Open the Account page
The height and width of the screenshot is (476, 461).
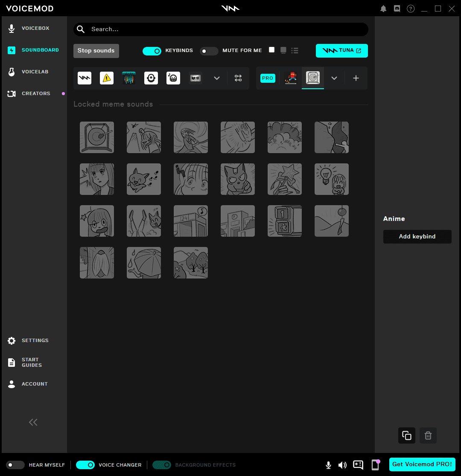28,384
